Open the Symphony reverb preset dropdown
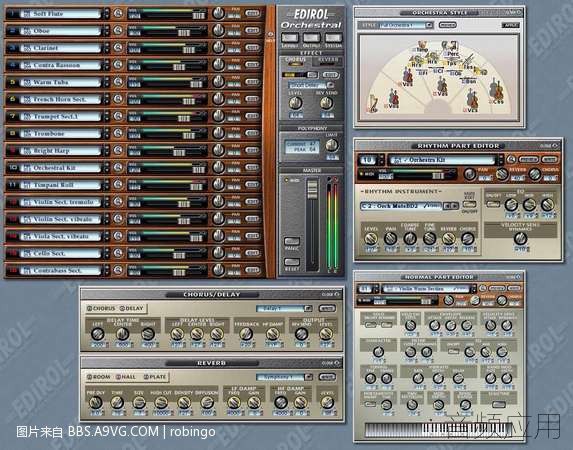 click(x=308, y=377)
